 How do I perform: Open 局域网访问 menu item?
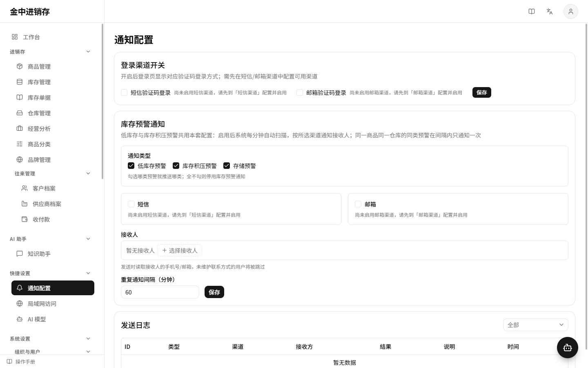click(53, 303)
